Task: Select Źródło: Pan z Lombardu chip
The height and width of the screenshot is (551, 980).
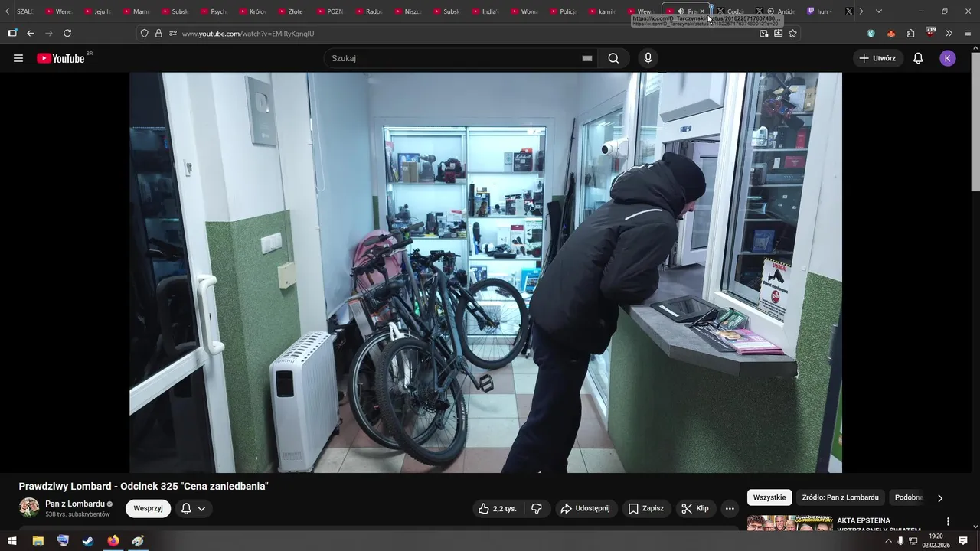Action: [840, 497]
